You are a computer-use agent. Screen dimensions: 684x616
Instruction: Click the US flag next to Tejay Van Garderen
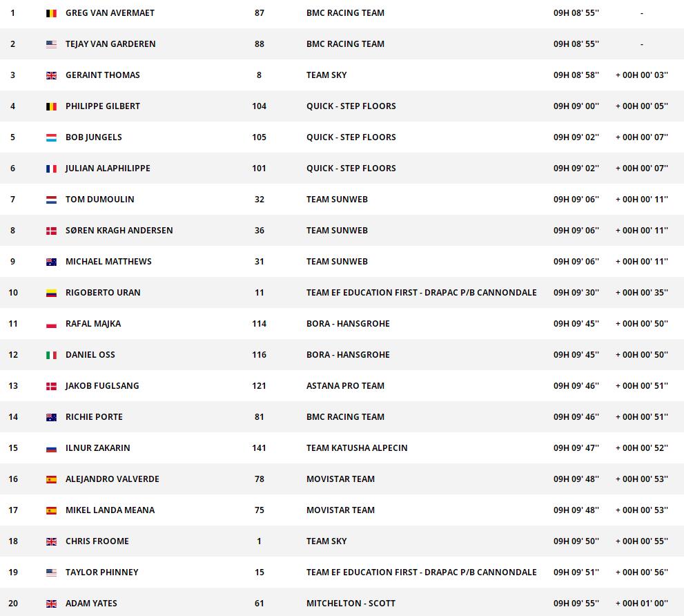coord(51,44)
